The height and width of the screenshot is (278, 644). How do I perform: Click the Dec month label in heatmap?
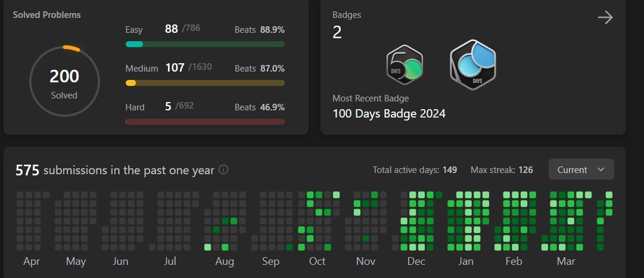[x=416, y=261]
